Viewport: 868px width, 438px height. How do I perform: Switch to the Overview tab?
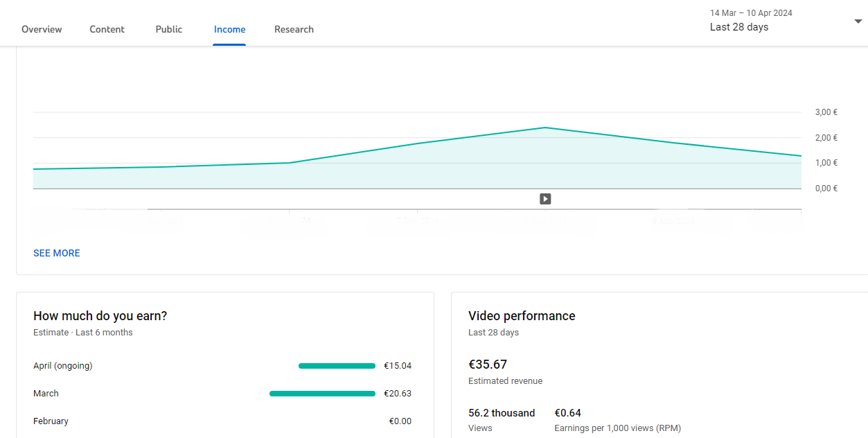[x=42, y=29]
